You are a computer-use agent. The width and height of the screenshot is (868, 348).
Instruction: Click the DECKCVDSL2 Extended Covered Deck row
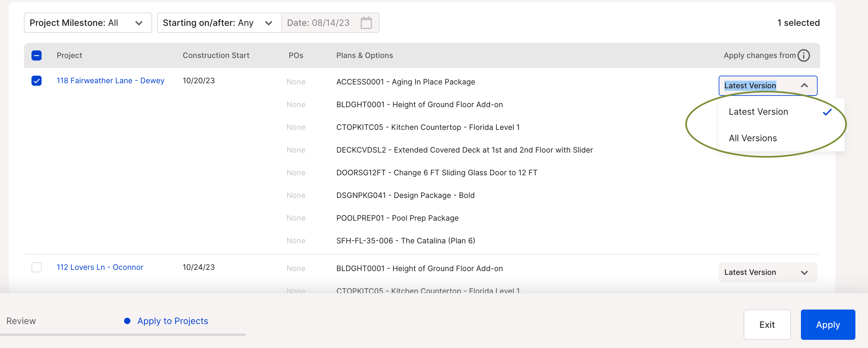coord(464,150)
